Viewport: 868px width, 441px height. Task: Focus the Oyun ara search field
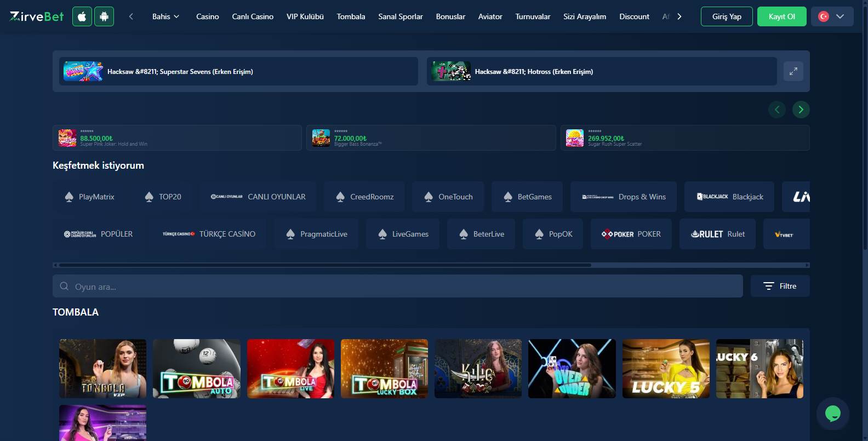[x=398, y=286]
